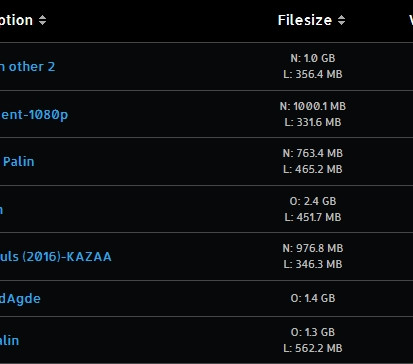
Task: Select the "L: 331.6 MB" filesize text
Action: (x=313, y=122)
